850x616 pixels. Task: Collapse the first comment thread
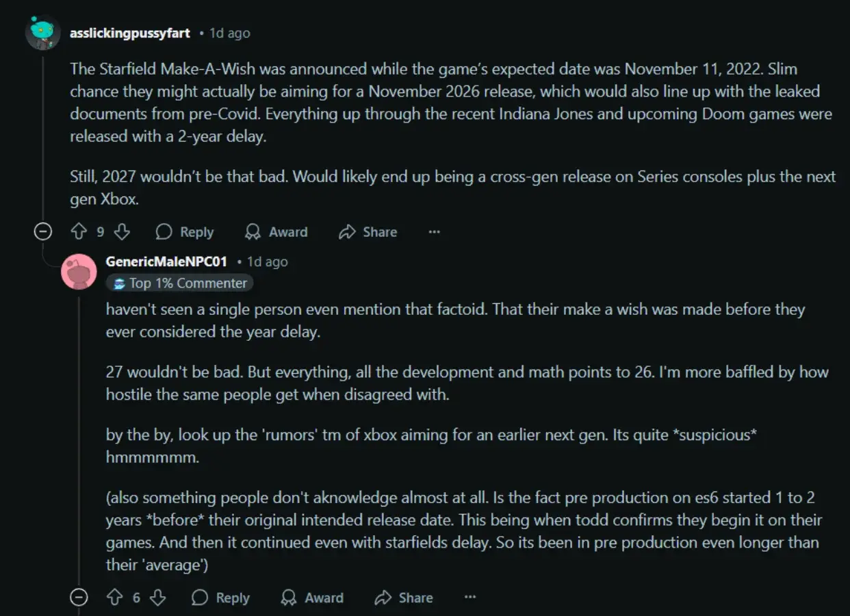coord(43,232)
